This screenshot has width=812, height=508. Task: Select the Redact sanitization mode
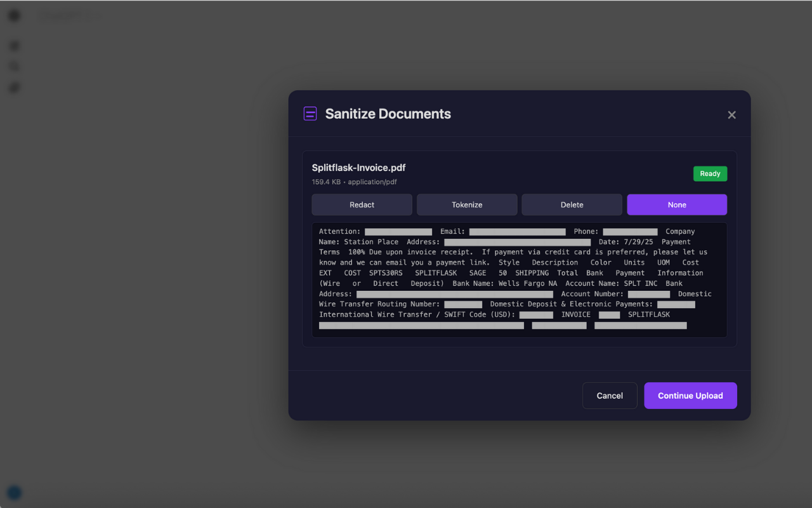tap(362, 204)
